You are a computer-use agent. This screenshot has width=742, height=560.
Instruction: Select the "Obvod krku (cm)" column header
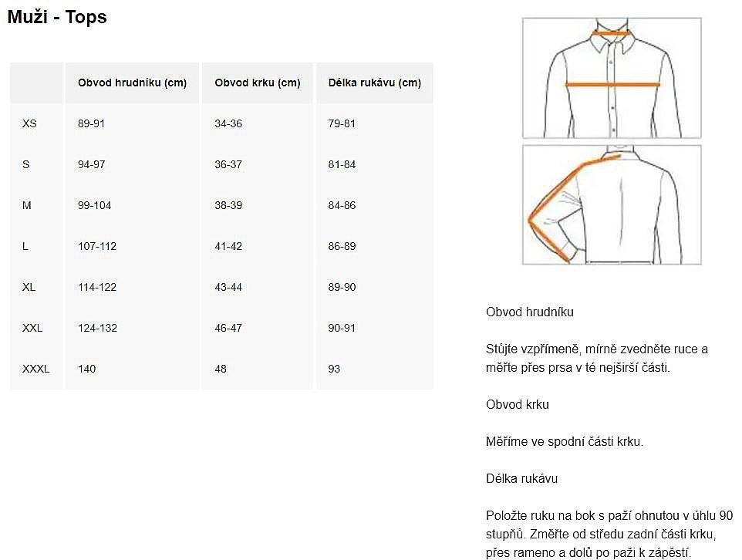tap(258, 83)
